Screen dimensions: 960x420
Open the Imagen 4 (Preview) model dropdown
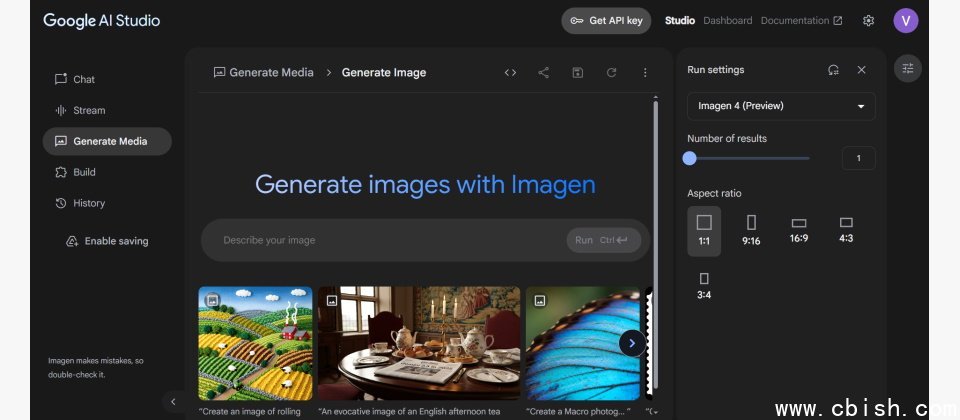click(781, 107)
